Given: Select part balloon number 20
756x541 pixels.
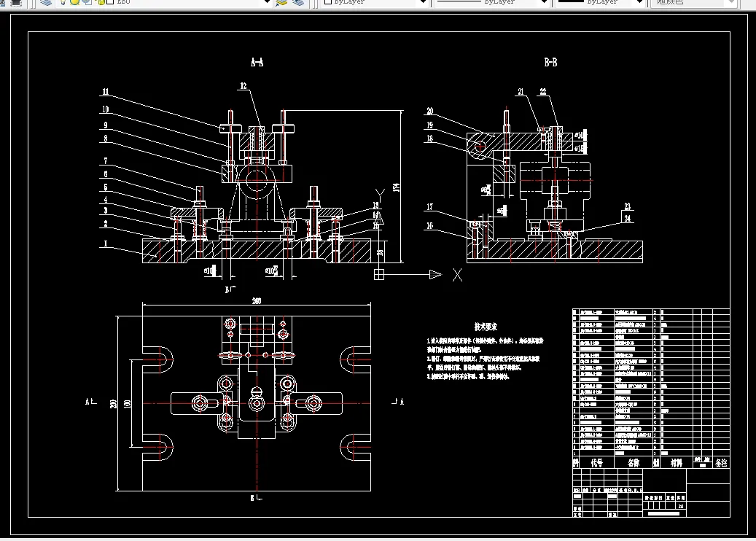Looking at the screenshot, I should pyautogui.click(x=429, y=111).
